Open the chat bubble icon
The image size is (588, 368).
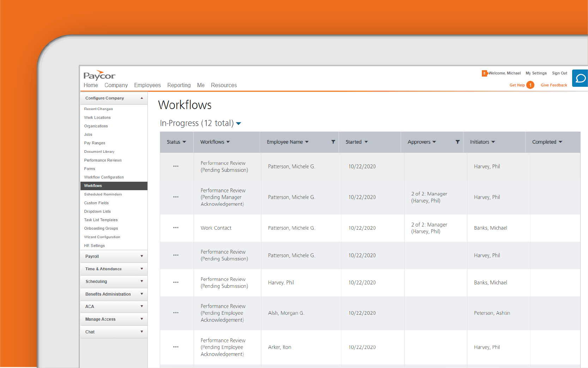point(580,78)
